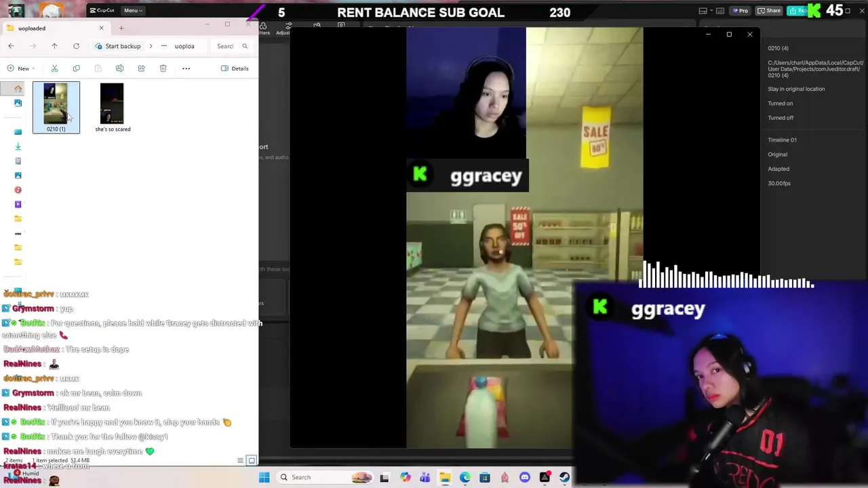This screenshot has height=488, width=868.
Task: Click the Original value in details panel
Action: coord(777,155)
